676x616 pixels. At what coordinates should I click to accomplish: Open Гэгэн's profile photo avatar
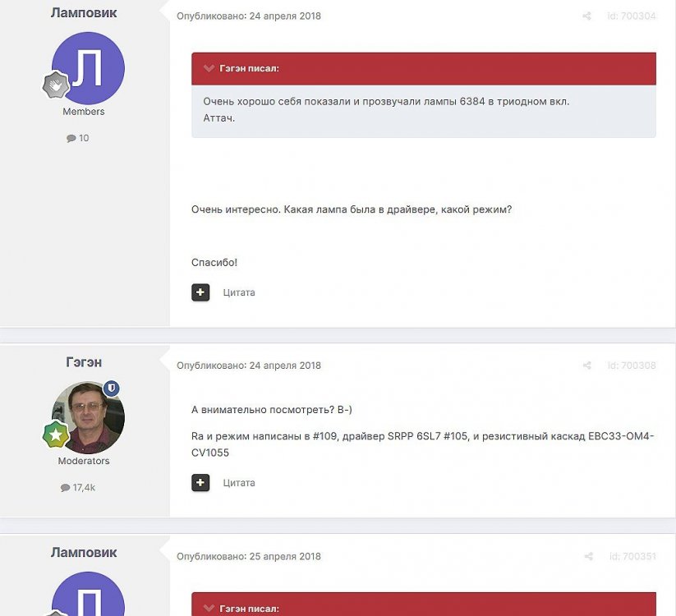[x=87, y=417]
